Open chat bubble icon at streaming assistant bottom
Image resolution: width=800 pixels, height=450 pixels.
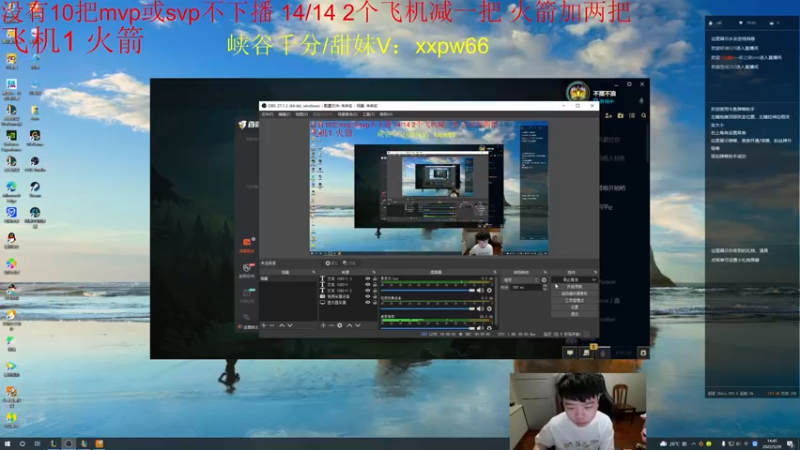[570, 353]
